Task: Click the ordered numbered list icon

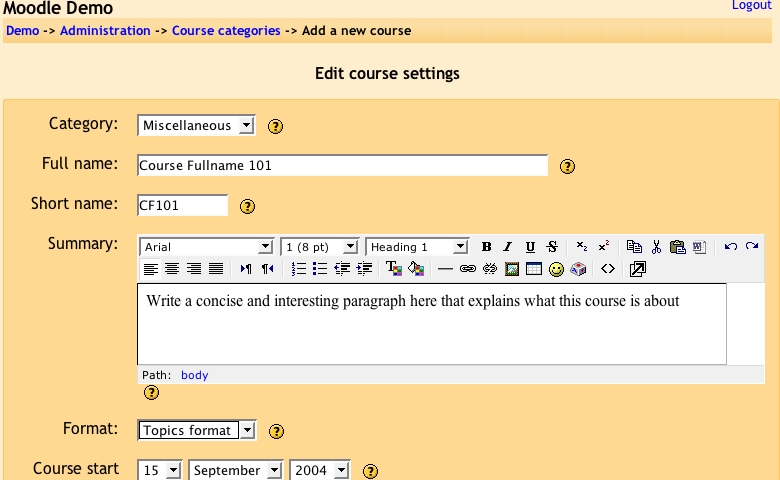Action: [x=298, y=269]
